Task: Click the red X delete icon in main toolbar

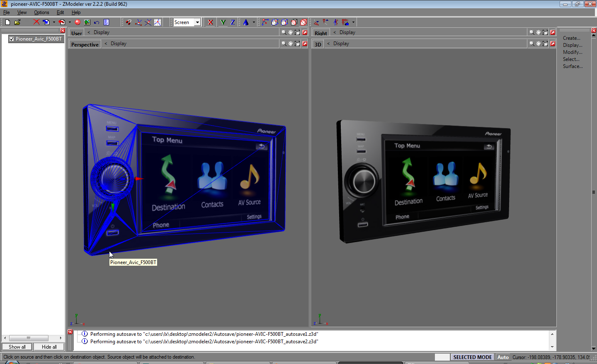Action: 36,22
